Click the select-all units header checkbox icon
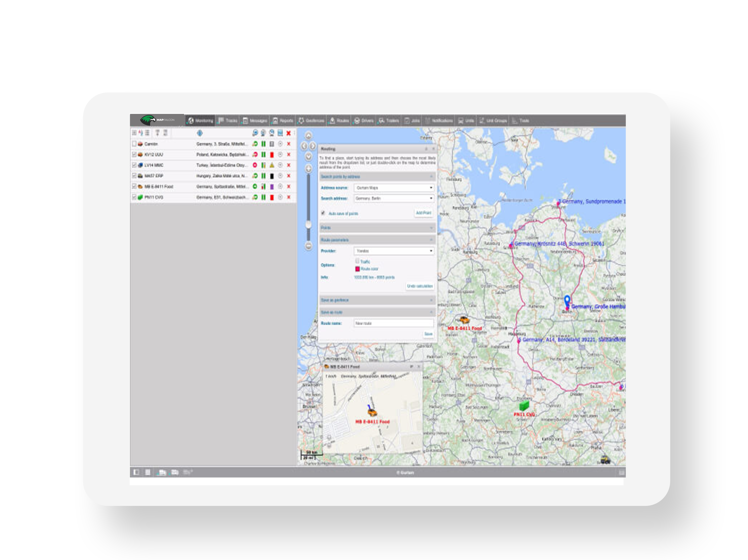 tap(134, 133)
